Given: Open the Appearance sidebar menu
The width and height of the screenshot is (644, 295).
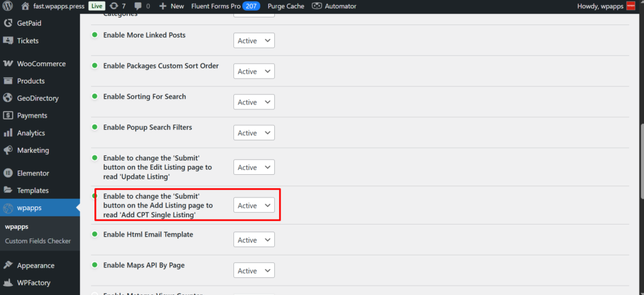Looking at the screenshot, I should click(35, 265).
